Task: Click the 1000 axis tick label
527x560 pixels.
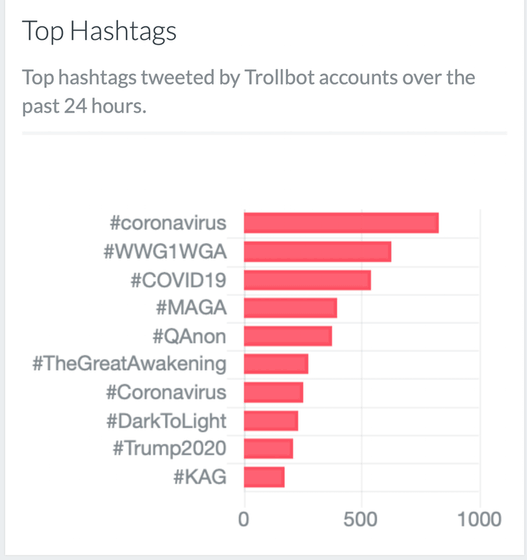Action: pyautogui.click(x=480, y=520)
